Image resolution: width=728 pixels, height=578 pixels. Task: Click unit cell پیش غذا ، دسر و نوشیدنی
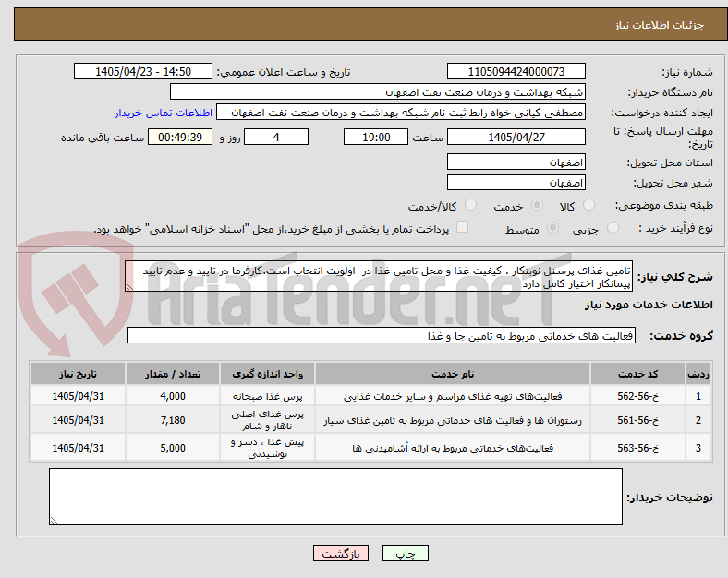click(267, 448)
